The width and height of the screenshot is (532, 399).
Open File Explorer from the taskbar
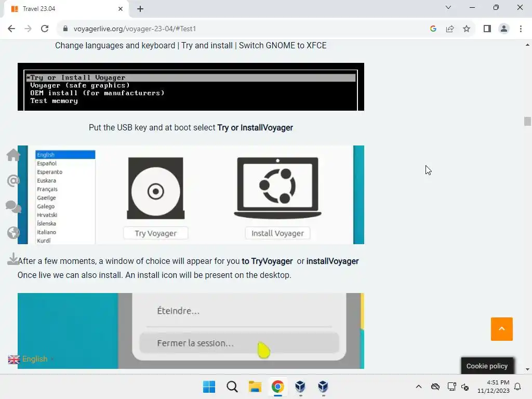click(x=255, y=387)
